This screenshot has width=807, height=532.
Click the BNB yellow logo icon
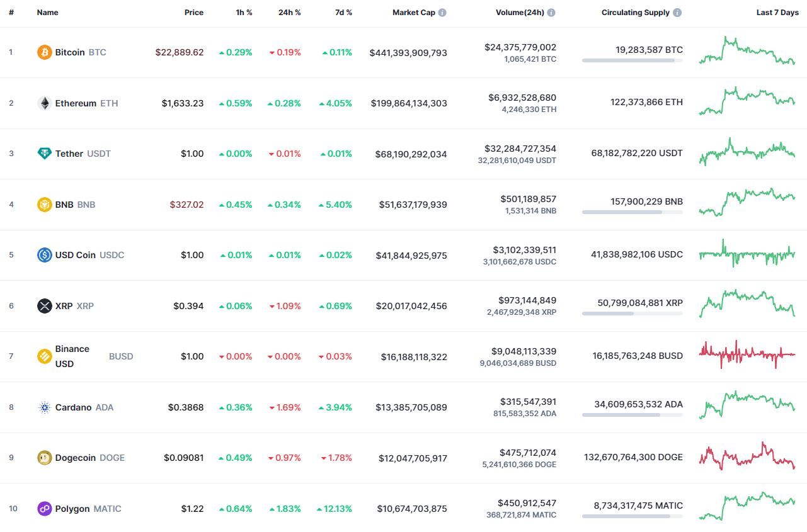point(44,205)
